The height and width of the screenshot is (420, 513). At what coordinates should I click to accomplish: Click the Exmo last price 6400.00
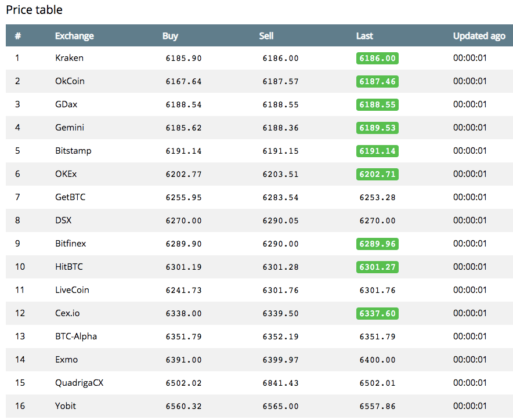point(377,360)
